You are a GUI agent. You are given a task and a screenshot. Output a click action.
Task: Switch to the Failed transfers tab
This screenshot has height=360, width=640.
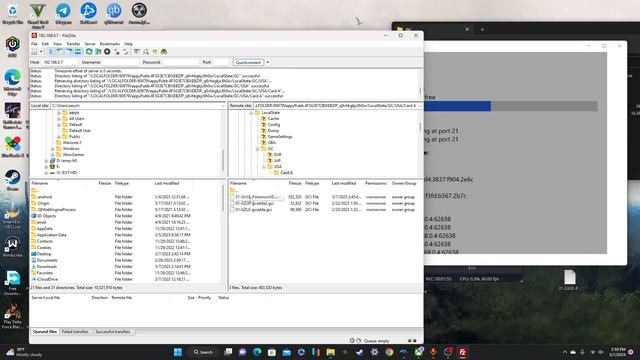[x=75, y=332]
